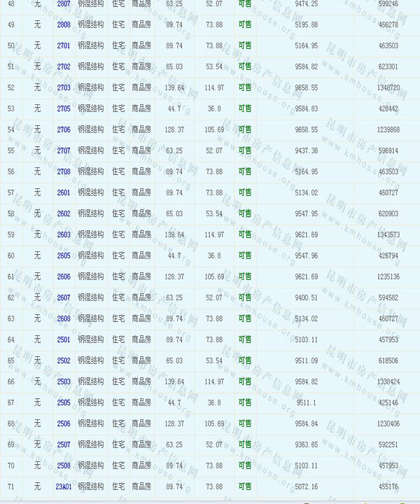Click room 2808 link

coord(64,24)
